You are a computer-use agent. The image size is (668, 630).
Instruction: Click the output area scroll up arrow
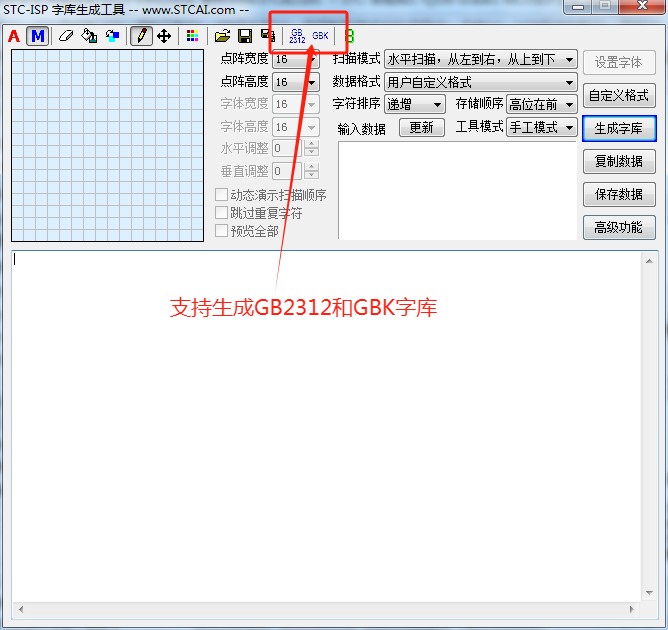(649, 261)
